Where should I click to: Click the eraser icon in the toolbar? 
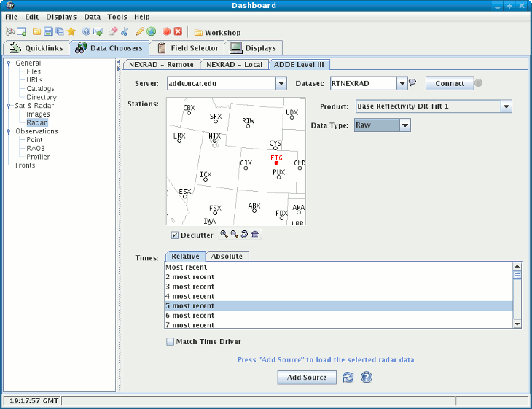click(113, 32)
